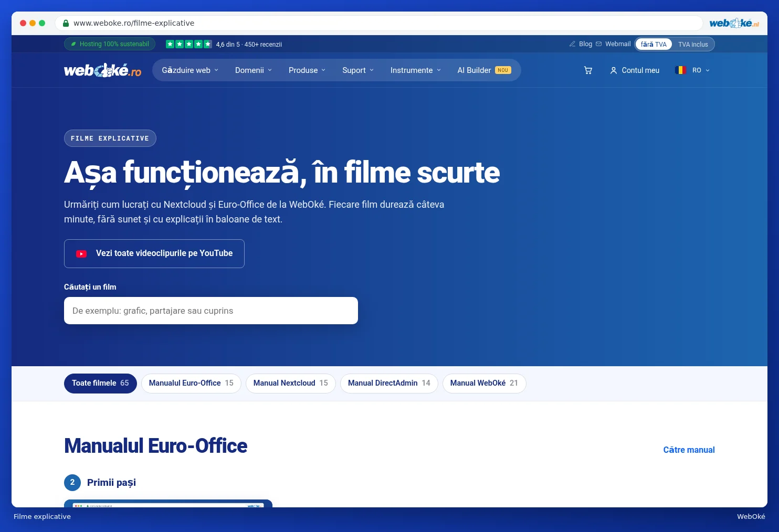Open the Instrumente dropdown
The width and height of the screenshot is (779, 532).
pyautogui.click(x=416, y=70)
